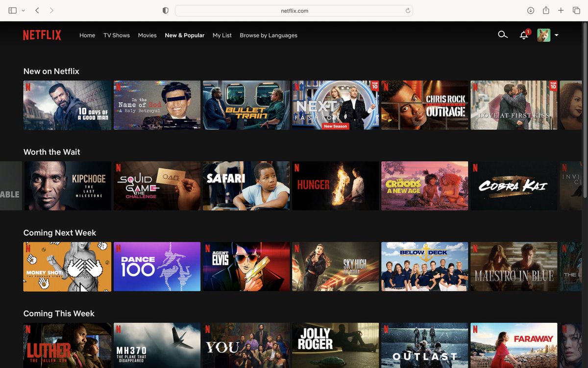Select the Bullet Train thumbnail
The height and width of the screenshot is (368, 588).
tap(246, 105)
